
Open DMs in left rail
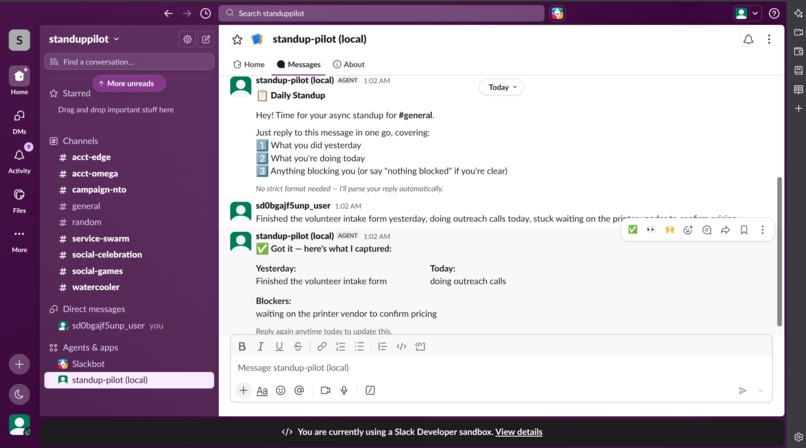pyautogui.click(x=19, y=122)
